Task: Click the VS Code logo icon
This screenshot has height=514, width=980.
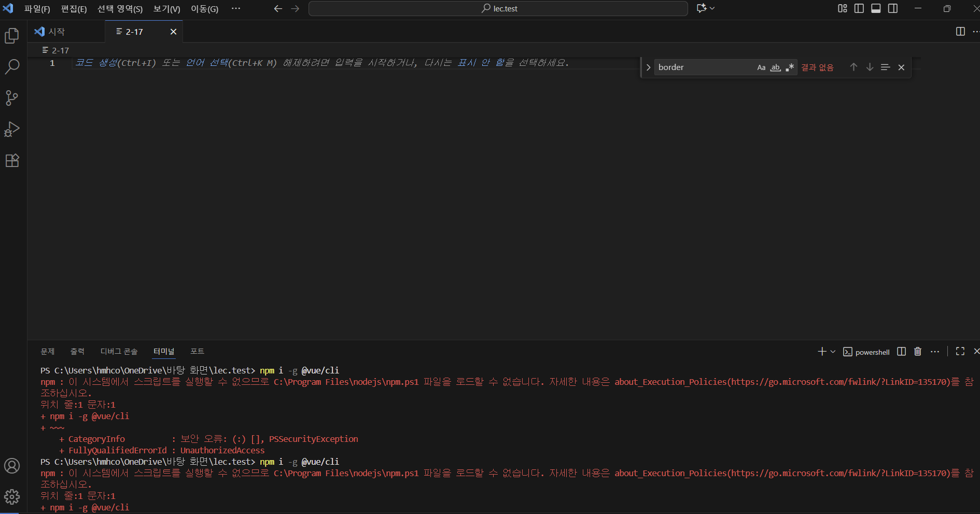Action: (x=8, y=8)
